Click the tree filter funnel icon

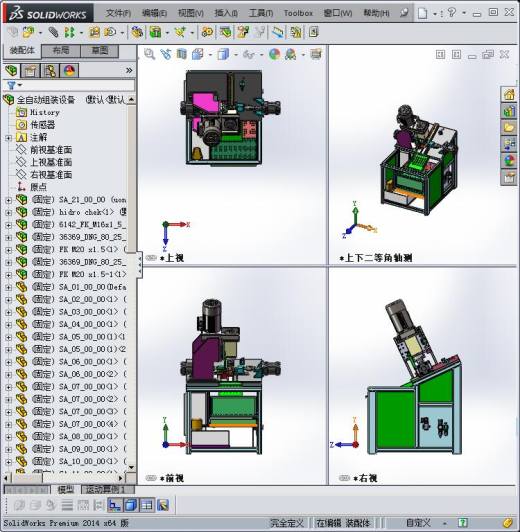click(11, 85)
